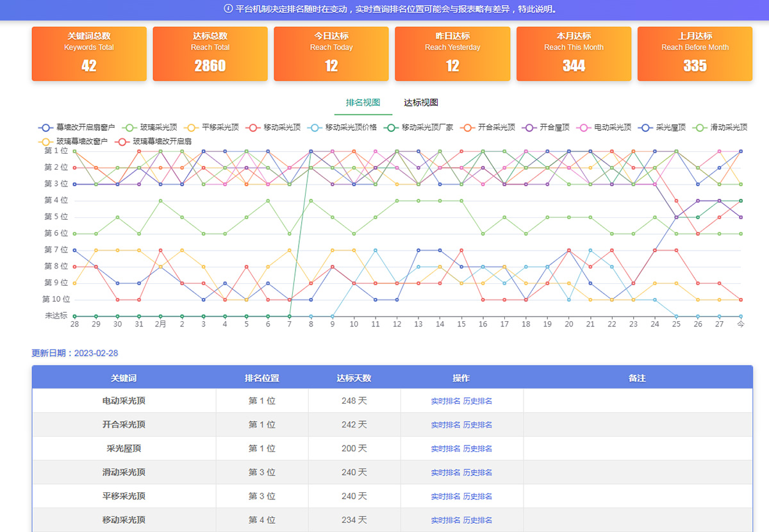Viewport: 769px width, 532px height.
Task: Click the 关键词 column header
Action: 124,378
